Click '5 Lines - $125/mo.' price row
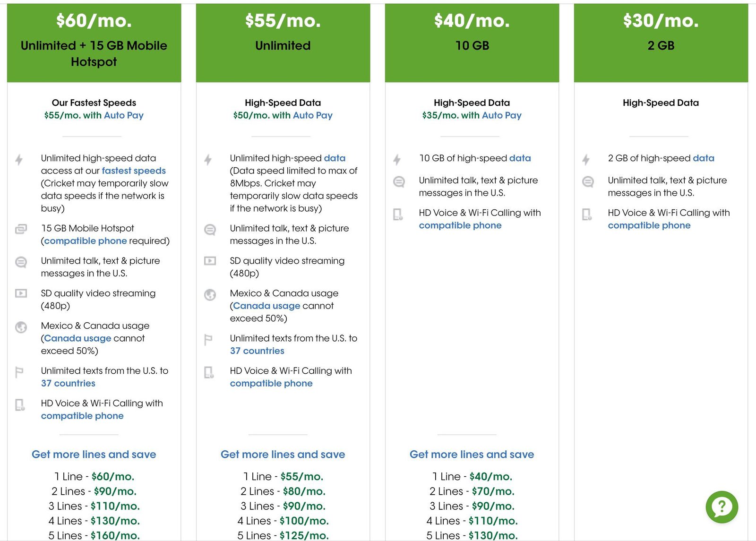The width and height of the screenshot is (756, 541). [283, 535]
